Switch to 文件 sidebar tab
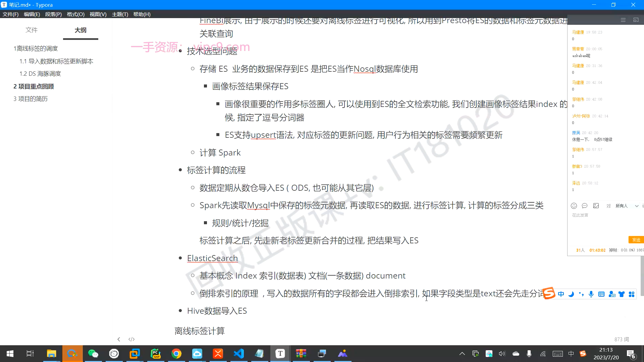This screenshot has height=362, width=644. point(32,30)
